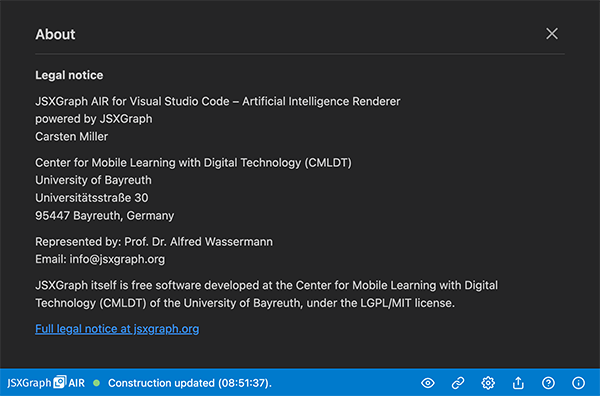Click the 'University of Bayreuth' address line
This screenshot has width=600, height=396.
93,180
